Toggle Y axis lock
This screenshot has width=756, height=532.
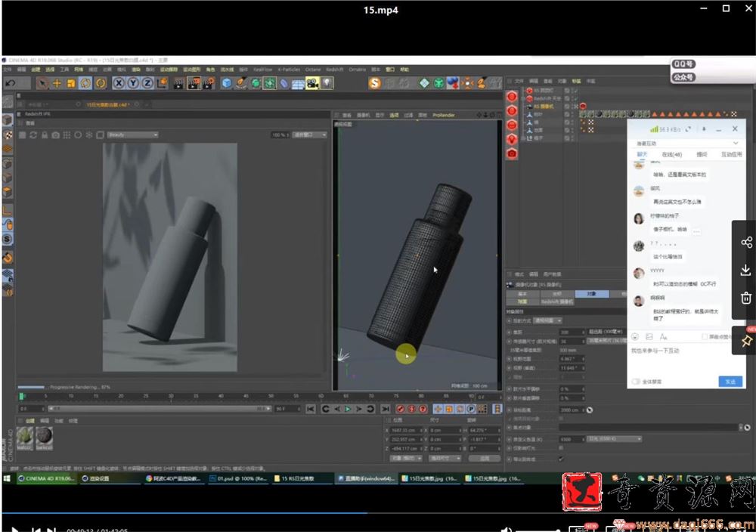(x=133, y=83)
